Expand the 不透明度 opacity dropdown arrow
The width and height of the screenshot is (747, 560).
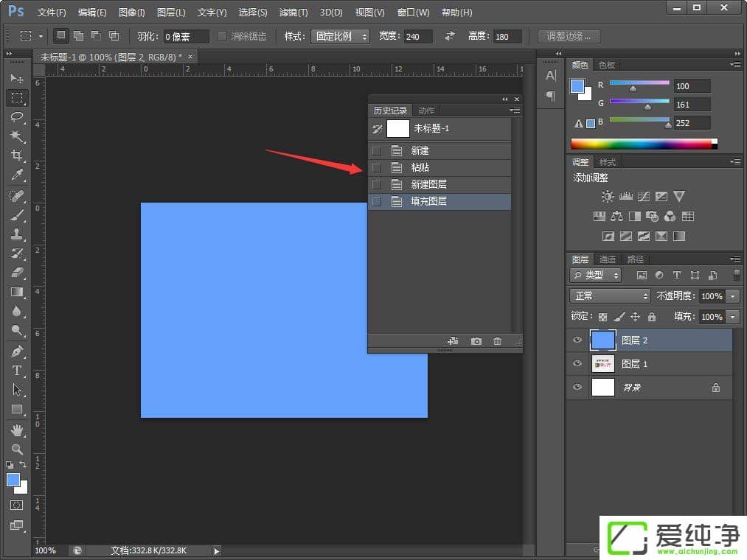click(732, 295)
